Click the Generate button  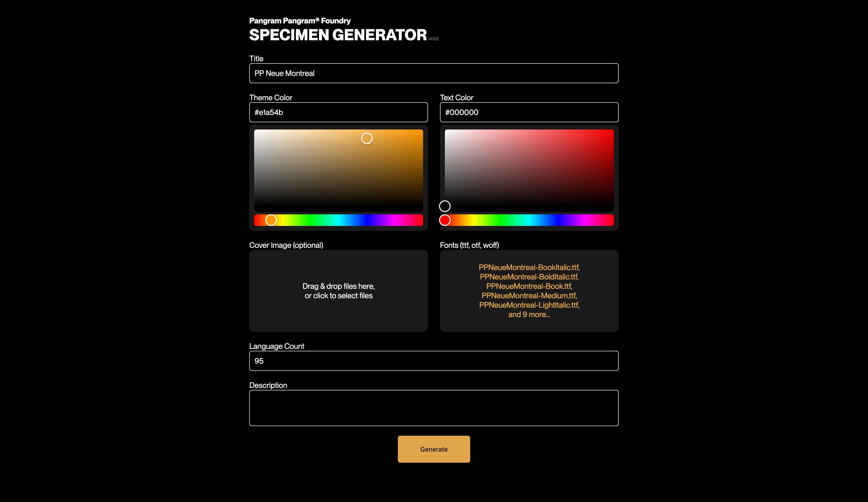434,449
